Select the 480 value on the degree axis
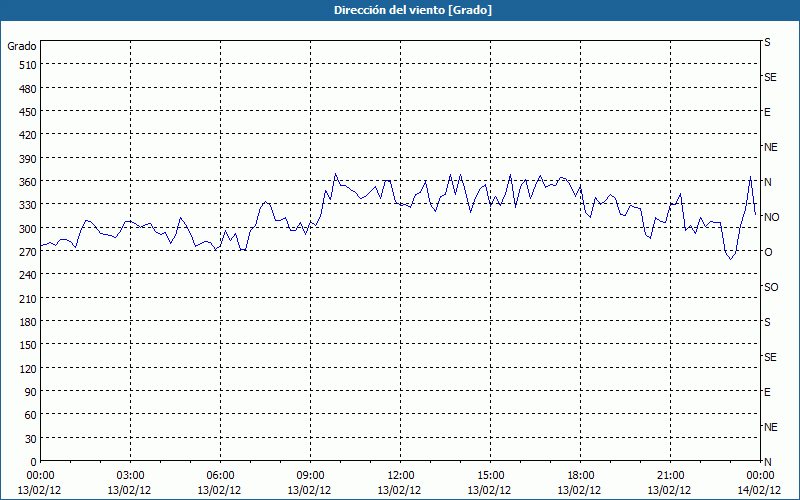This screenshot has width=800, height=500. click(28, 89)
